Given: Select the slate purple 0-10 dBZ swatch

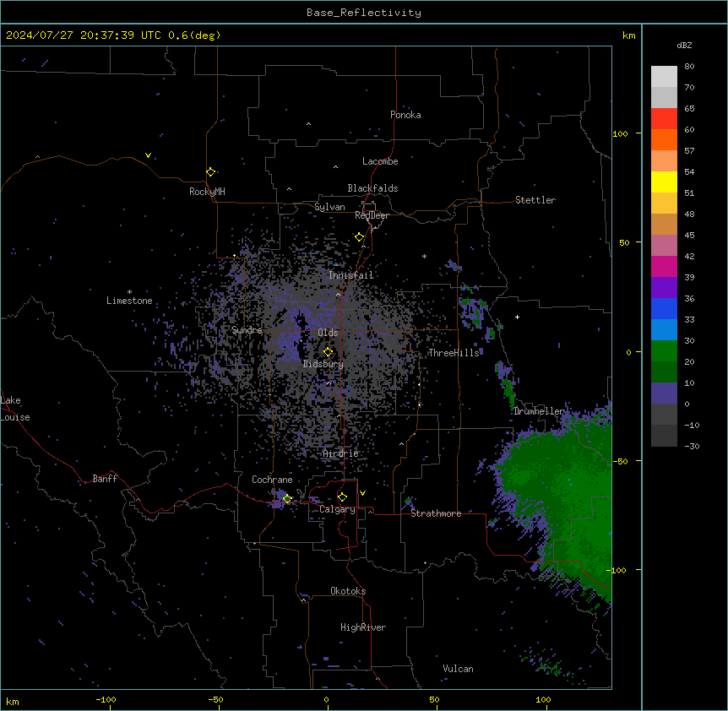Looking at the screenshot, I should pos(664,393).
